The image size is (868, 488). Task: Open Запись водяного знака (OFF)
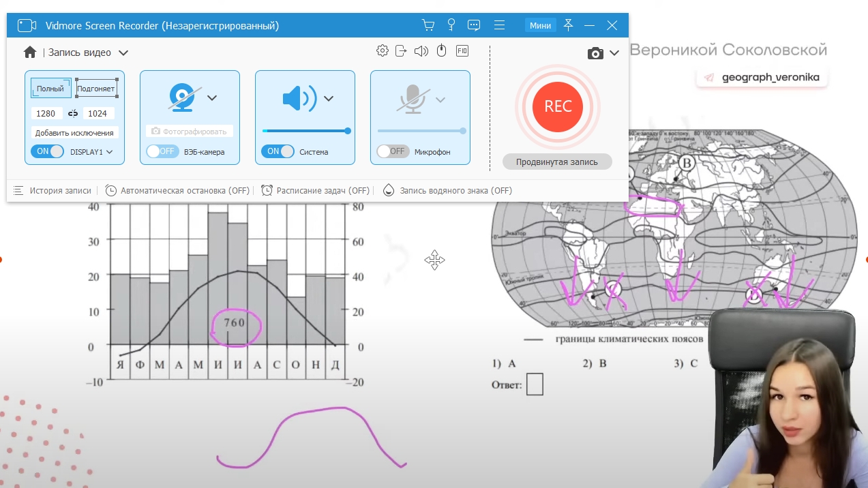click(447, 191)
